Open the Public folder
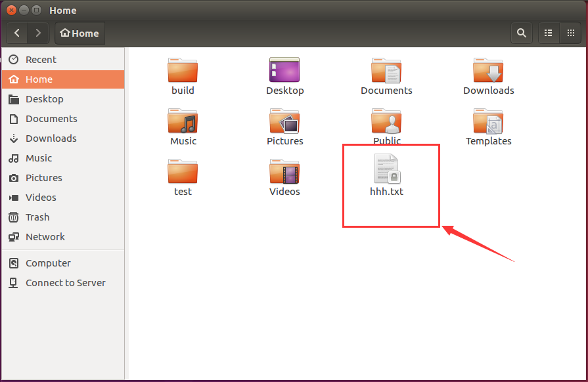Viewport: 588px width, 382px height. point(386,121)
